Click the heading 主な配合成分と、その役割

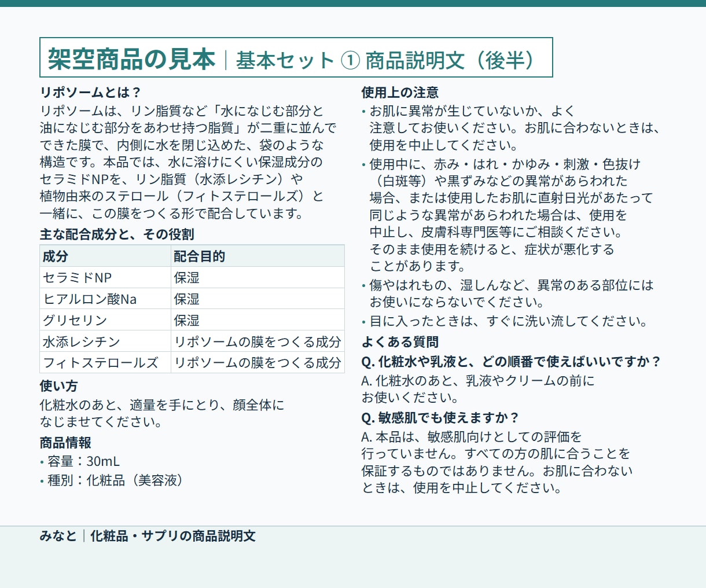(x=117, y=234)
